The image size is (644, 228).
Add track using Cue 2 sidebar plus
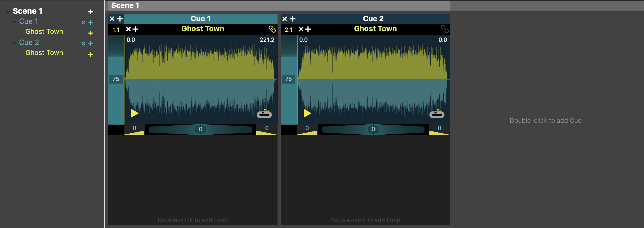(91, 44)
